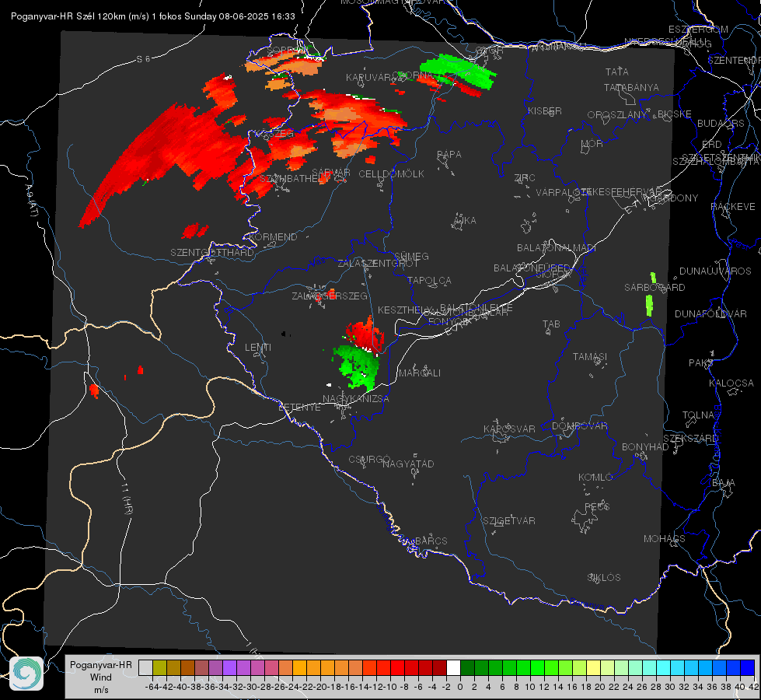Click the green radar echo near Csorna
This screenshot has width=761, height=700.
[x=458, y=71]
